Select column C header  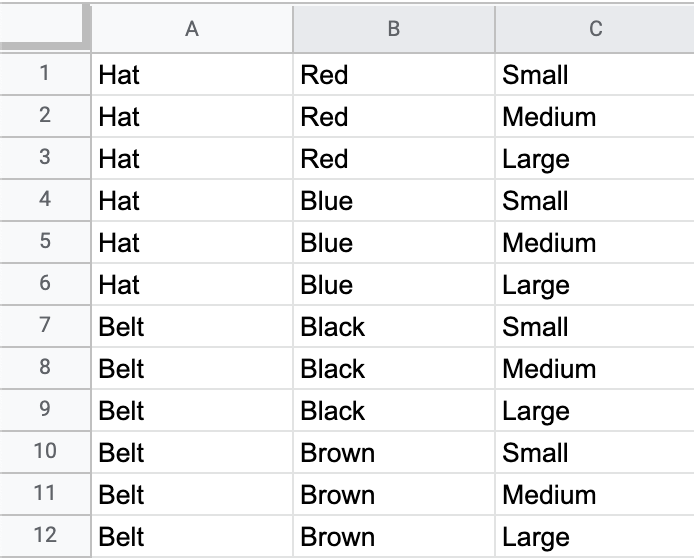point(595,29)
